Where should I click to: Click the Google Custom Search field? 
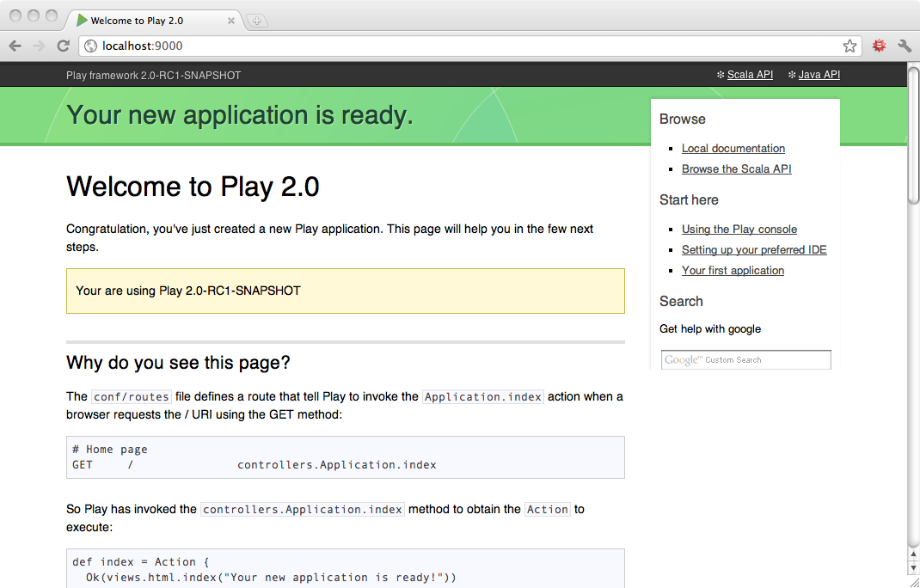pos(745,360)
